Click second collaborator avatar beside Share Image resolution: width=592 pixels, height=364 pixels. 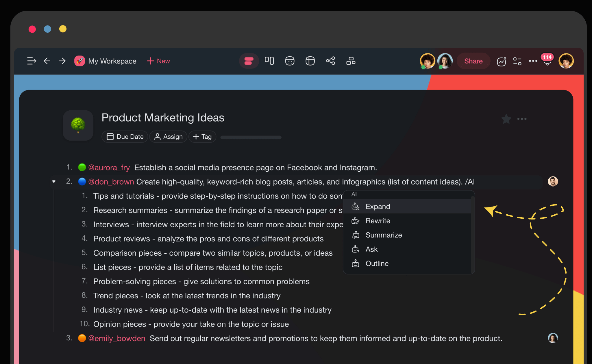click(445, 61)
